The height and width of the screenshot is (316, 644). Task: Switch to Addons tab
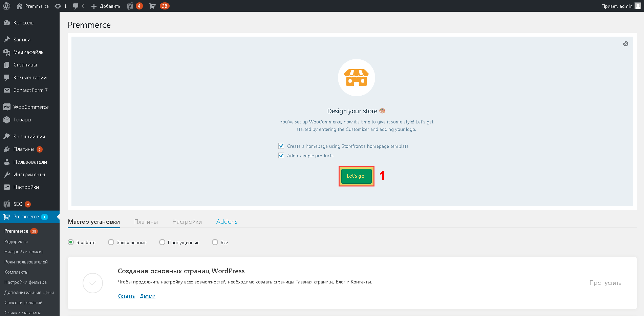(227, 222)
